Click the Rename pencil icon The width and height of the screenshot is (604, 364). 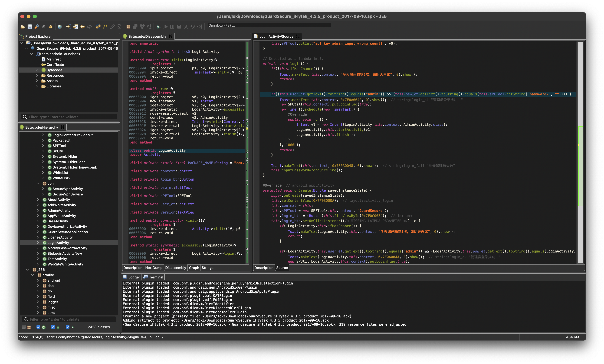112,27
